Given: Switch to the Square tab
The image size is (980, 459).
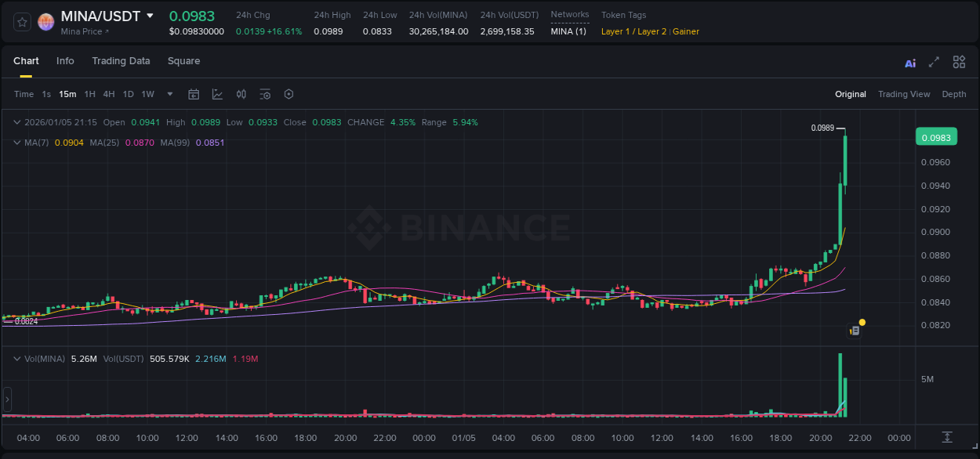Looking at the screenshot, I should (183, 60).
